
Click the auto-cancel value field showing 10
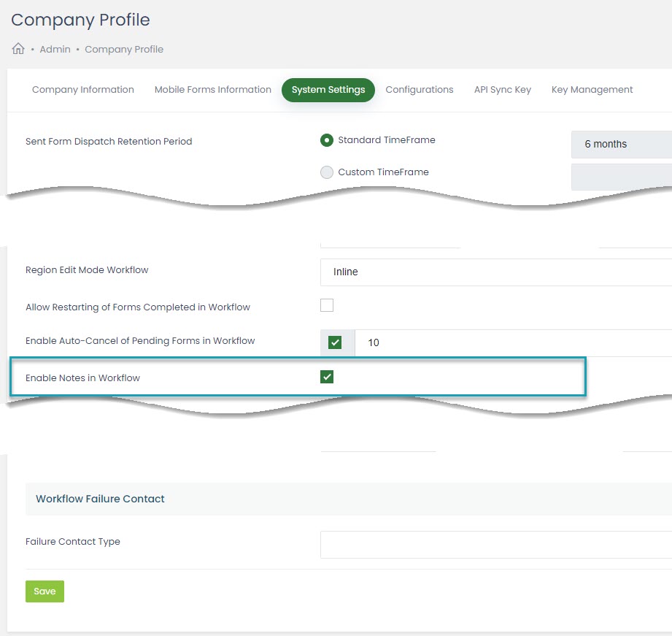(511, 342)
